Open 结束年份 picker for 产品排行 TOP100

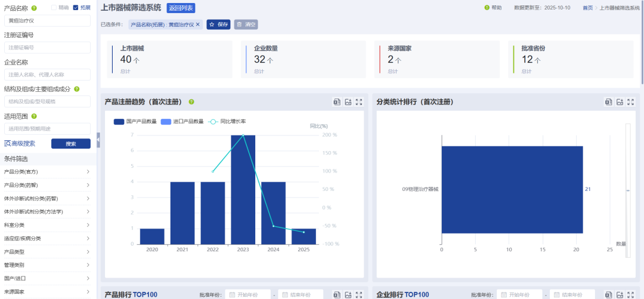[301, 294]
